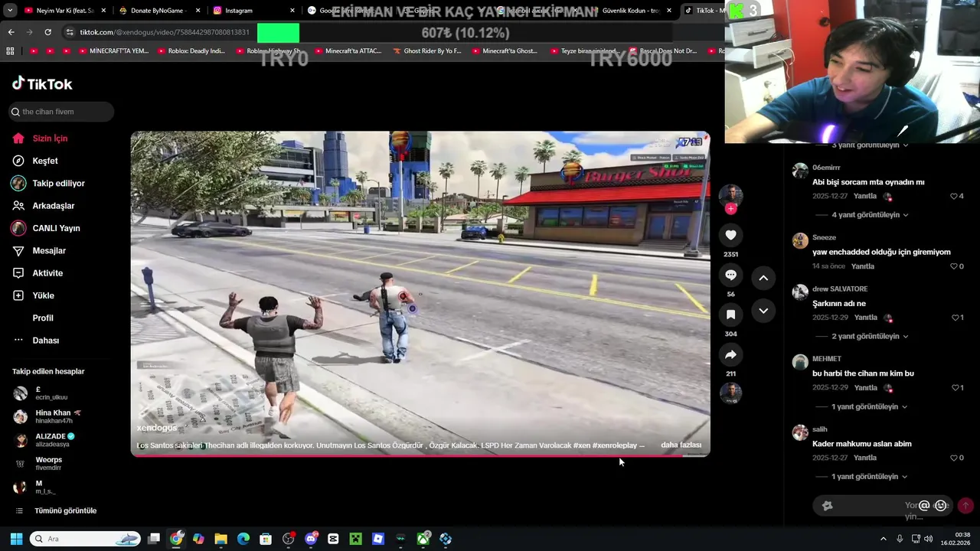Switch to the Neyim Var Ki tab

[x=65, y=11]
